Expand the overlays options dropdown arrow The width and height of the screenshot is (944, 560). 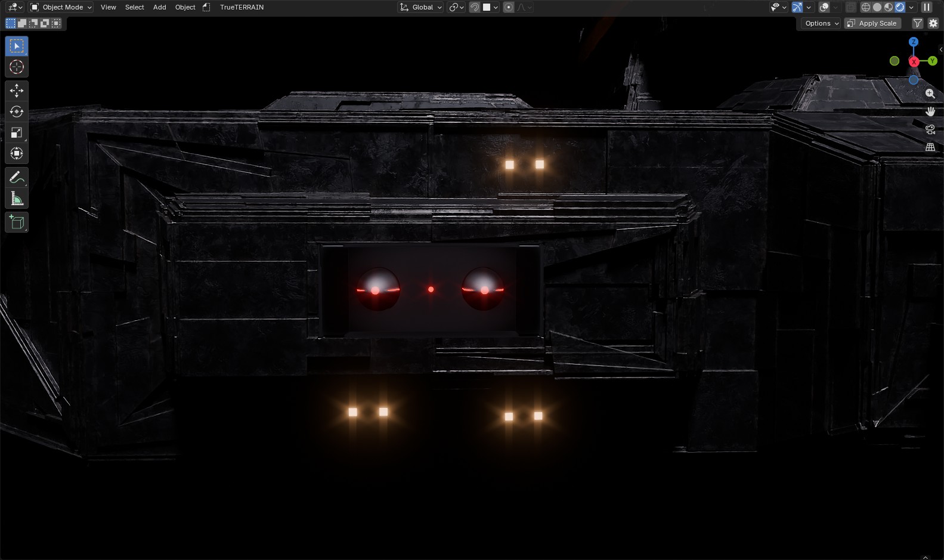[x=835, y=7]
